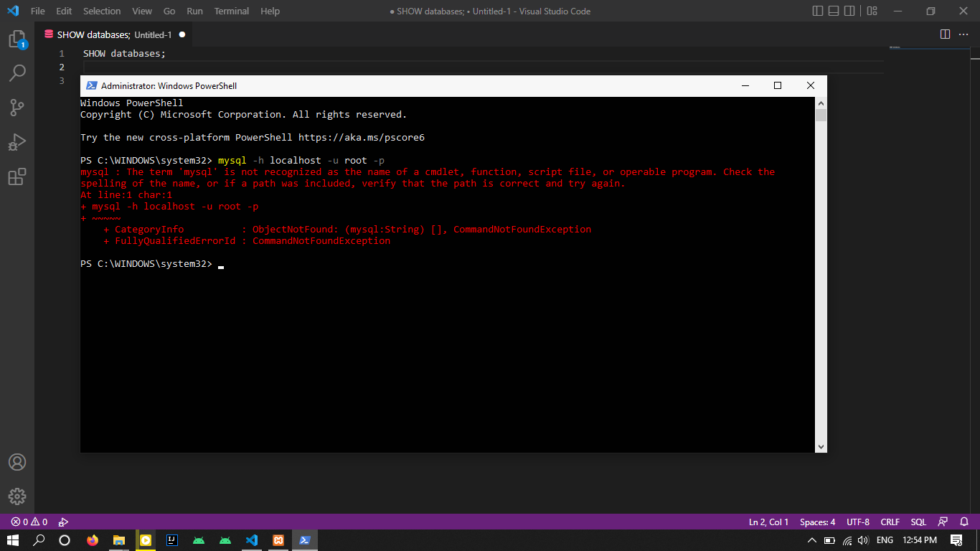Open File Explorer from the taskbar
This screenshot has height=551, width=980.
119,540
